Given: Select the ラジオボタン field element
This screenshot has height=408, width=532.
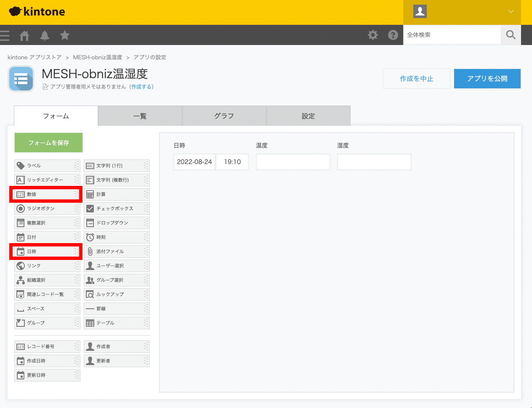Looking at the screenshot, I should point(47,209).
